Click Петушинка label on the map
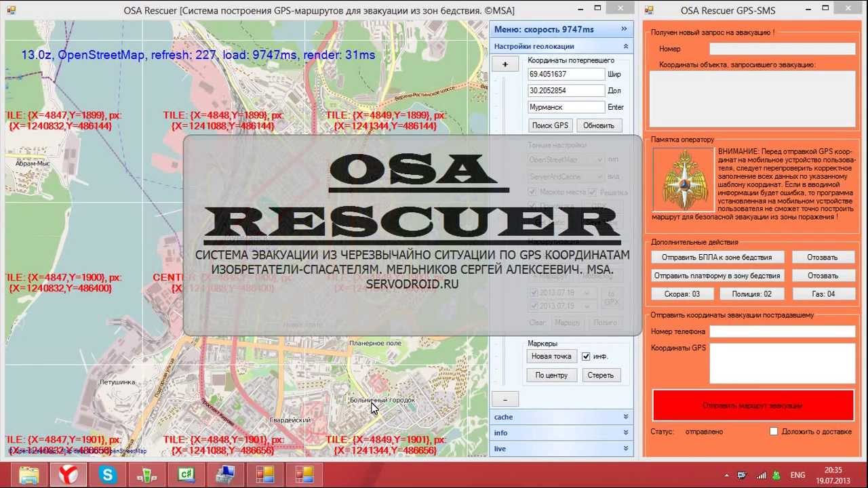868x488 pixels. [x=117, y=382]
